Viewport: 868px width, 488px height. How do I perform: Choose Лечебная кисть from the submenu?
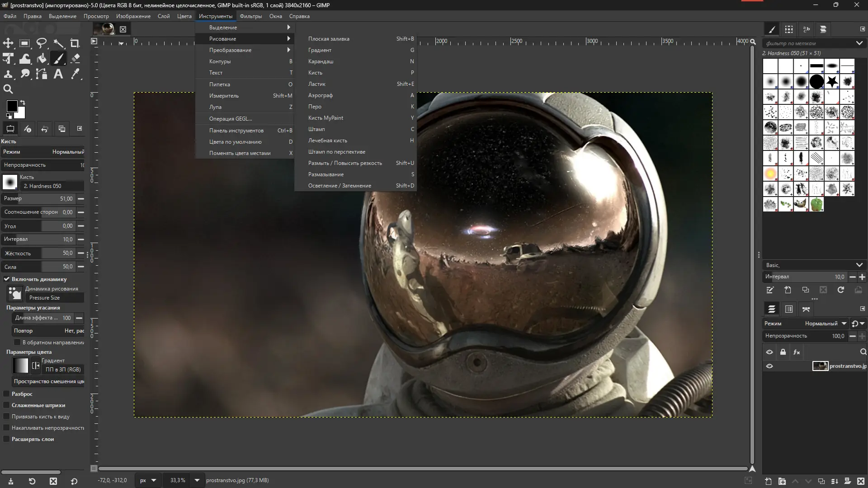(x=328, y=141)
